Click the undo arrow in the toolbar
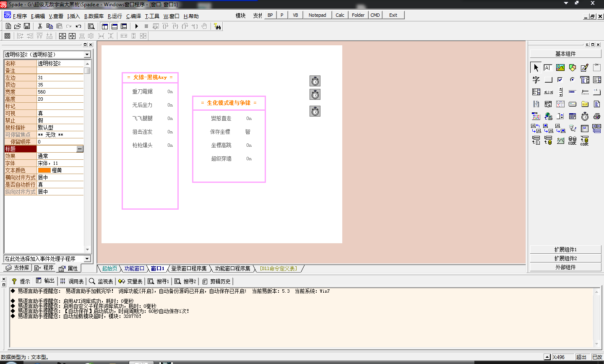Viewport: 604px width, 364px height. point(78,26)
